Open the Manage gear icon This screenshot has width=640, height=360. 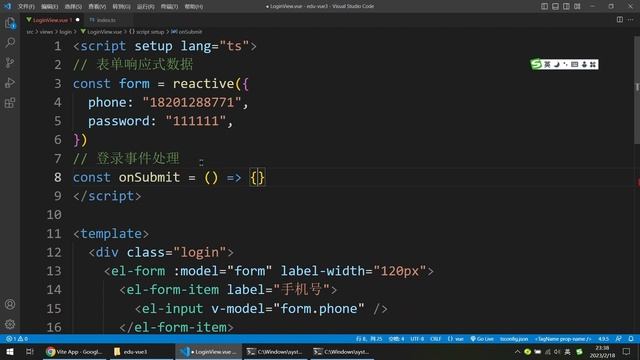point(10,324)
